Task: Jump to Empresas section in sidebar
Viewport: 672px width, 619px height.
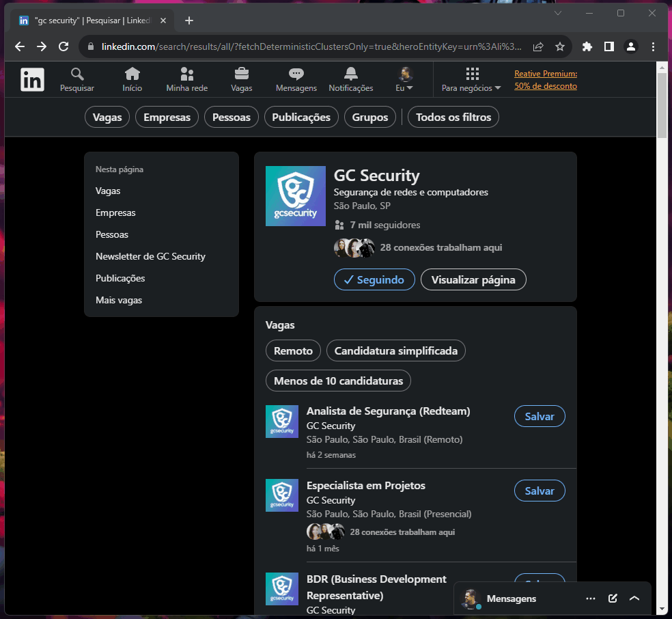Action: [x=115, y=212]
